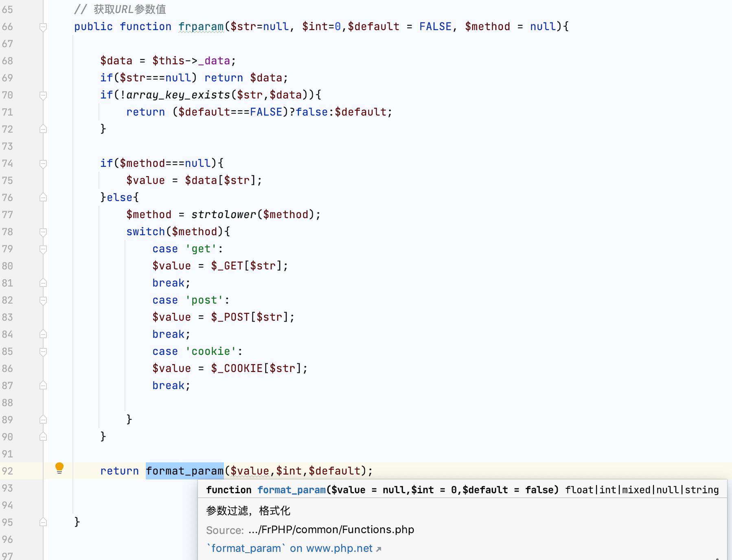Screen dimensions: 732x560
Task: Click return type float|int|mixed|null|string
Action: 642,490
